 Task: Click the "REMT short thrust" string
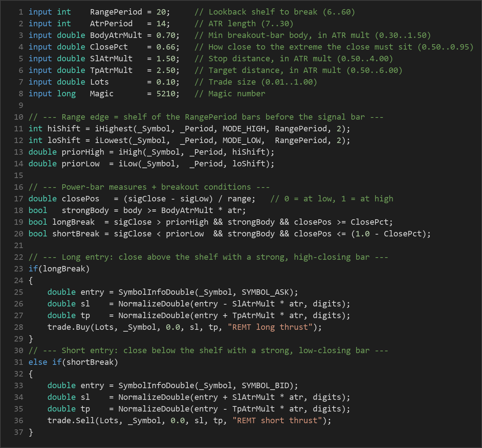277,420
